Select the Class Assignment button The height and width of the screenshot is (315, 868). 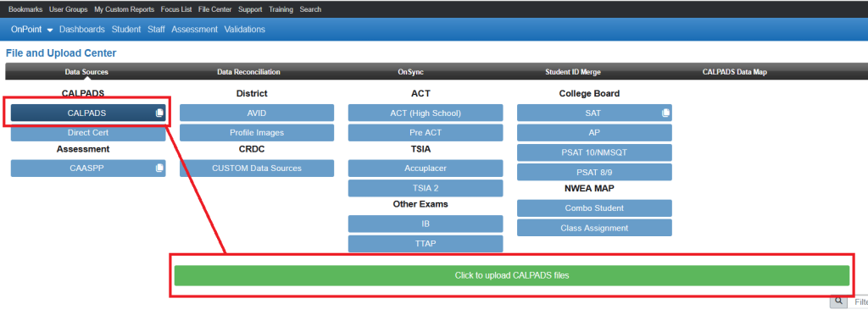pos(594,228)
